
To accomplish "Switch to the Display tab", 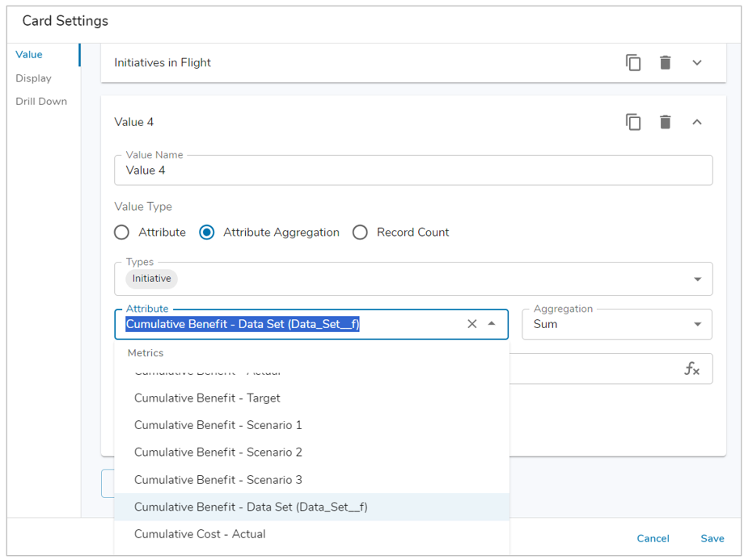I will (33, 78).
